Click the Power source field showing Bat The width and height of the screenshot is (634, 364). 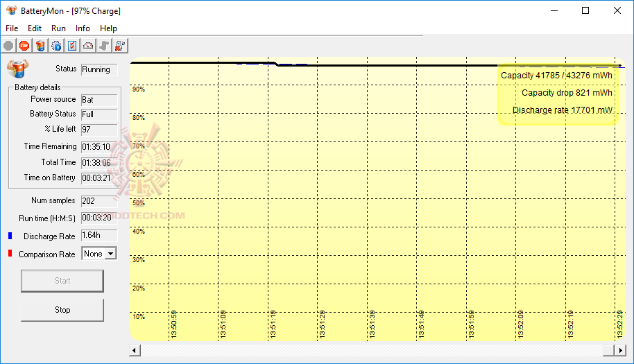[99, 100]
